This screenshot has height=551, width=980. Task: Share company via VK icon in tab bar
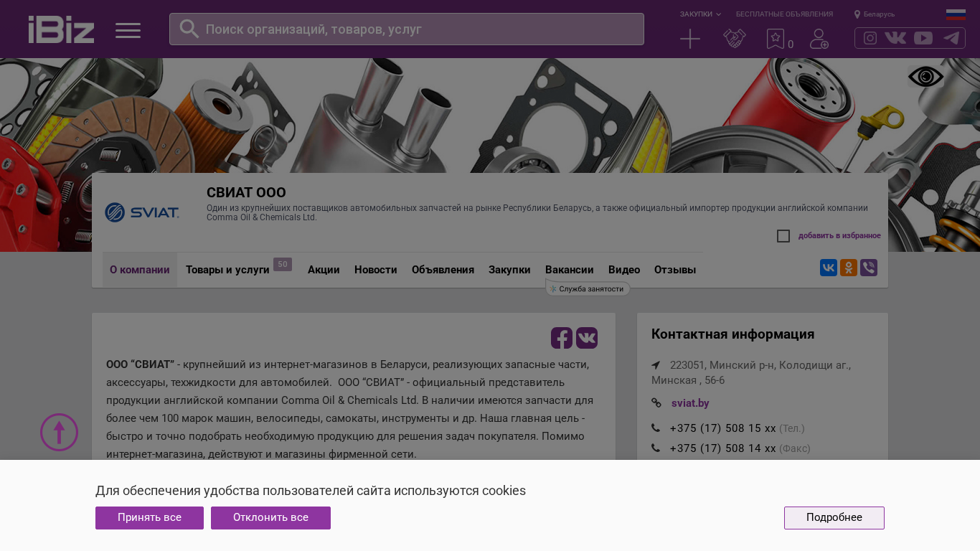coord(829,268)
